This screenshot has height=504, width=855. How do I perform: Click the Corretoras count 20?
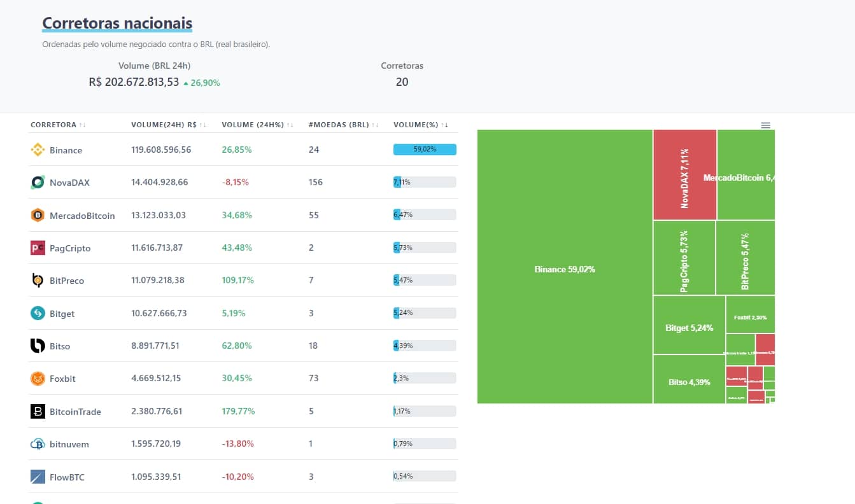[402, 82]
